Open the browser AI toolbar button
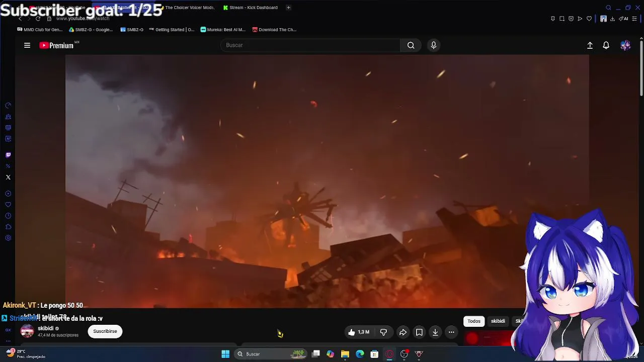Viewport: 644px width, 362px height. (624, 19)
